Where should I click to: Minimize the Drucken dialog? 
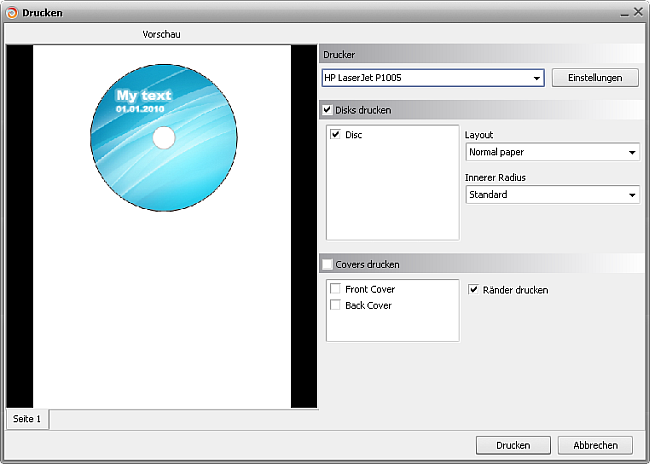coord(624,13)
